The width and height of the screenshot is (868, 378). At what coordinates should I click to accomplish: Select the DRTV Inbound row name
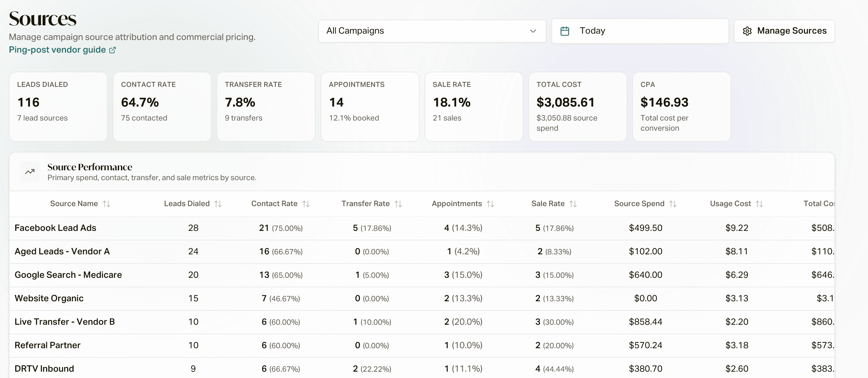[44, 368]
